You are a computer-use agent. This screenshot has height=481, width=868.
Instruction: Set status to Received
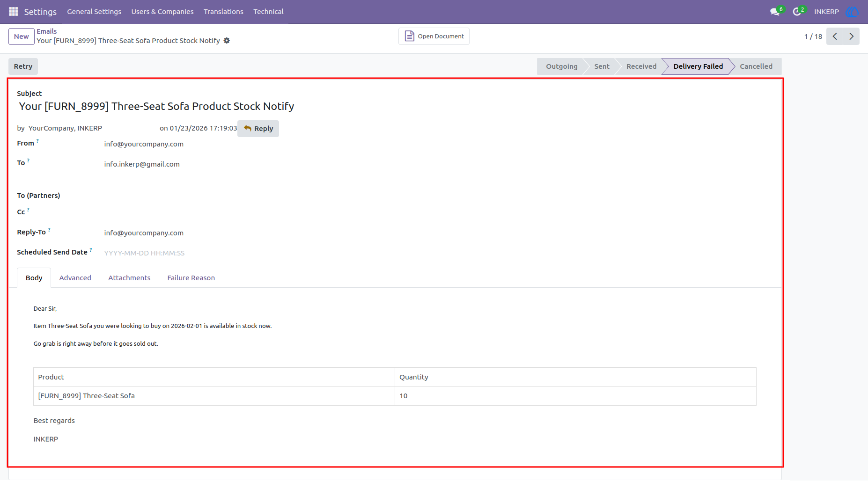641,66
